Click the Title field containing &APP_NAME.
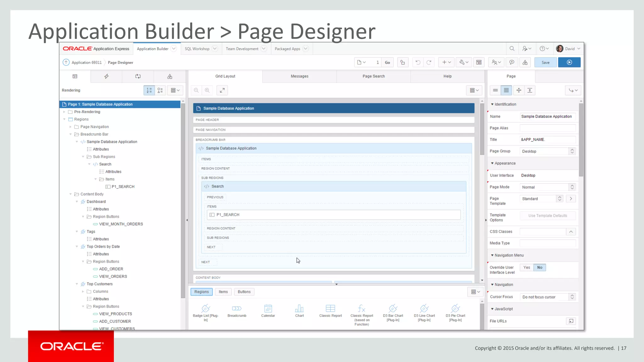Image resolution: width=644 pixels, height=362 pixels. click(547, 140)
